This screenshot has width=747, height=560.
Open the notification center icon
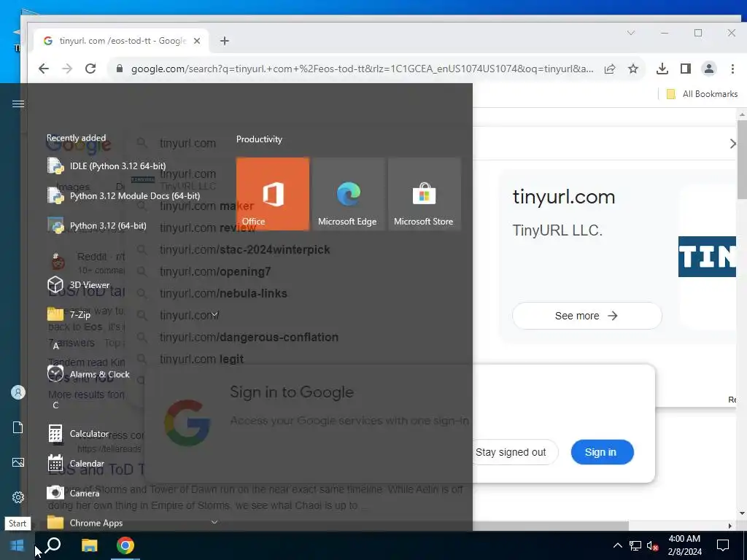[723, 545]
